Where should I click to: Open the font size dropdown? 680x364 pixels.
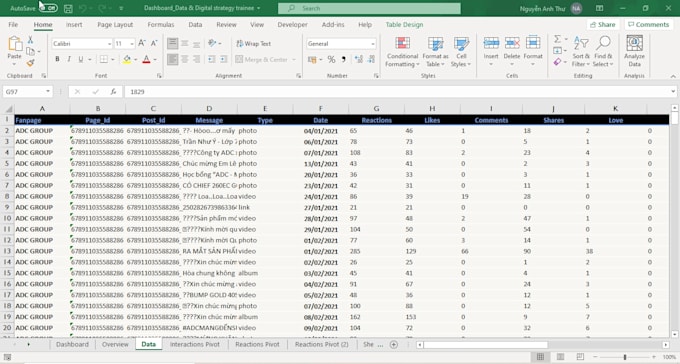tap(132, 43)
